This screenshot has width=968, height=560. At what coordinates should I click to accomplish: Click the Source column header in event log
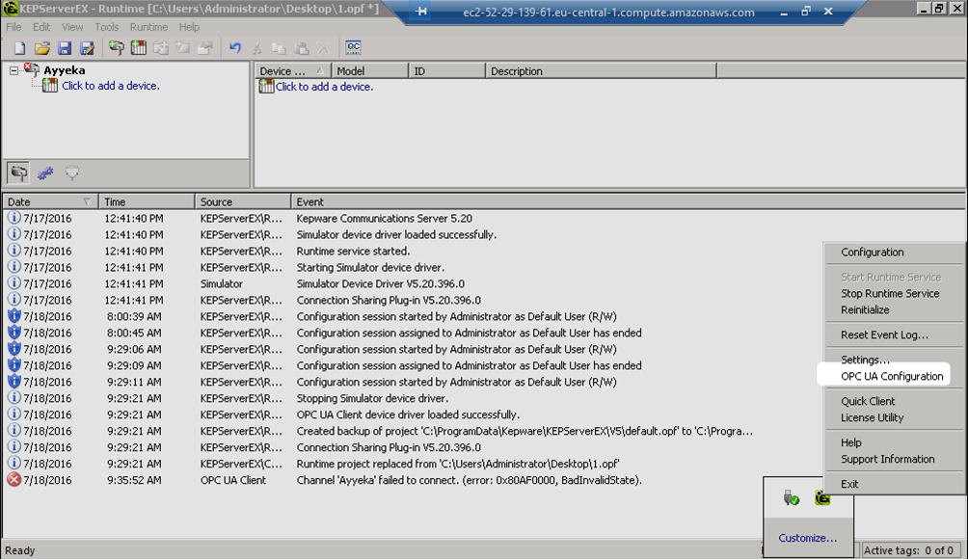pyautogui.click(x=243, y=201)
